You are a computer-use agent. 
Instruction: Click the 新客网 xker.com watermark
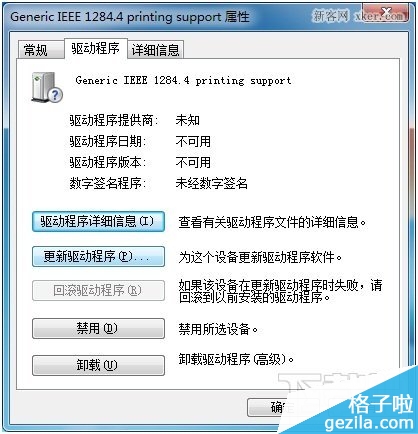click(x=358, y=15)
